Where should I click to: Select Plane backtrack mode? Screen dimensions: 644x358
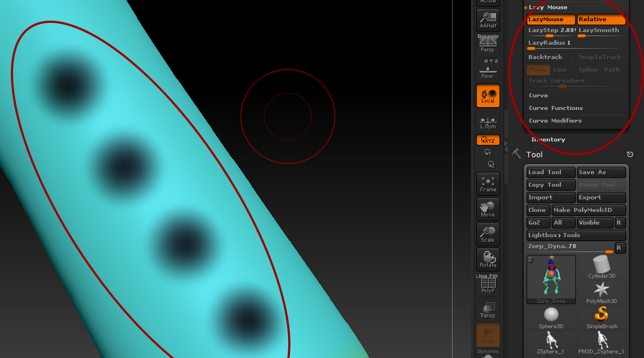pyautogui.click(x=538, y=70)
